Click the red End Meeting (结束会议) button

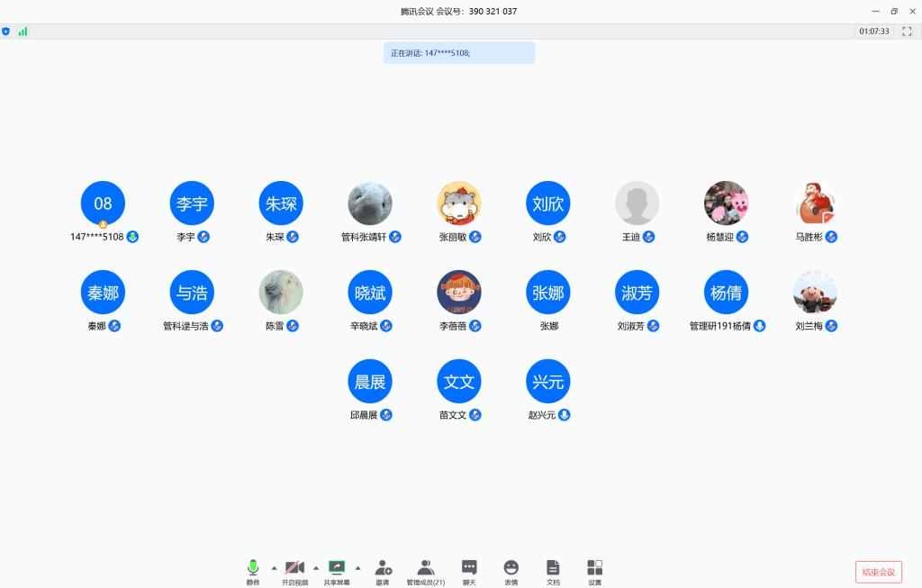(878, 572)
